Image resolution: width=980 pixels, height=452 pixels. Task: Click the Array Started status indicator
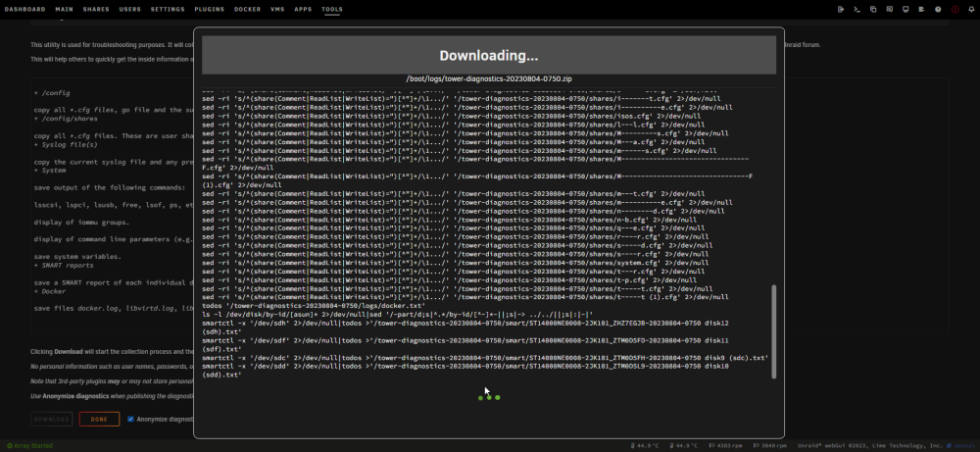[29, 446]
